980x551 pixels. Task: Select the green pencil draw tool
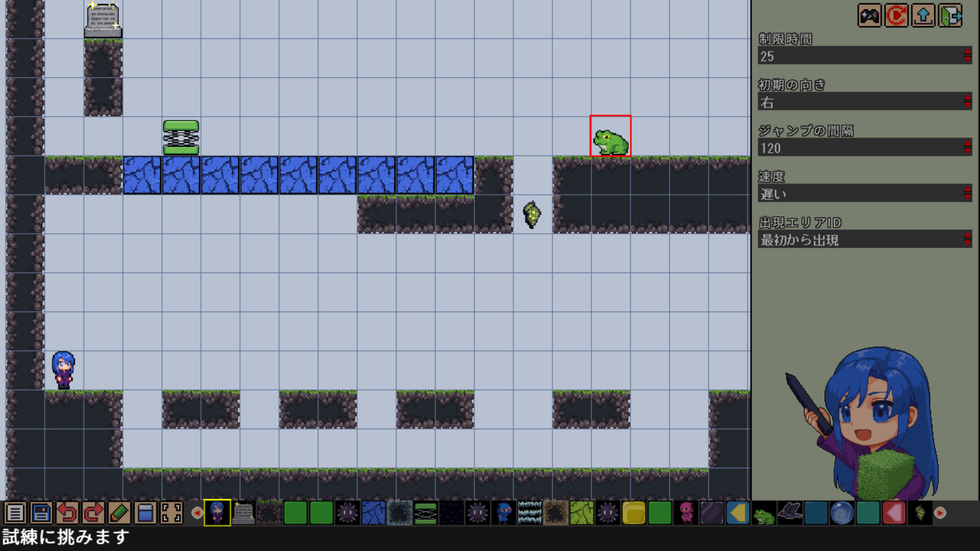119,513
